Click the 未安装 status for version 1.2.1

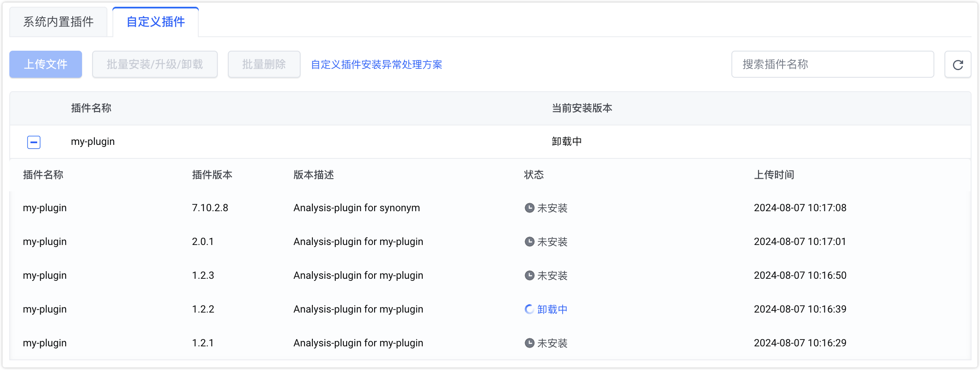(x=552, y=343)
